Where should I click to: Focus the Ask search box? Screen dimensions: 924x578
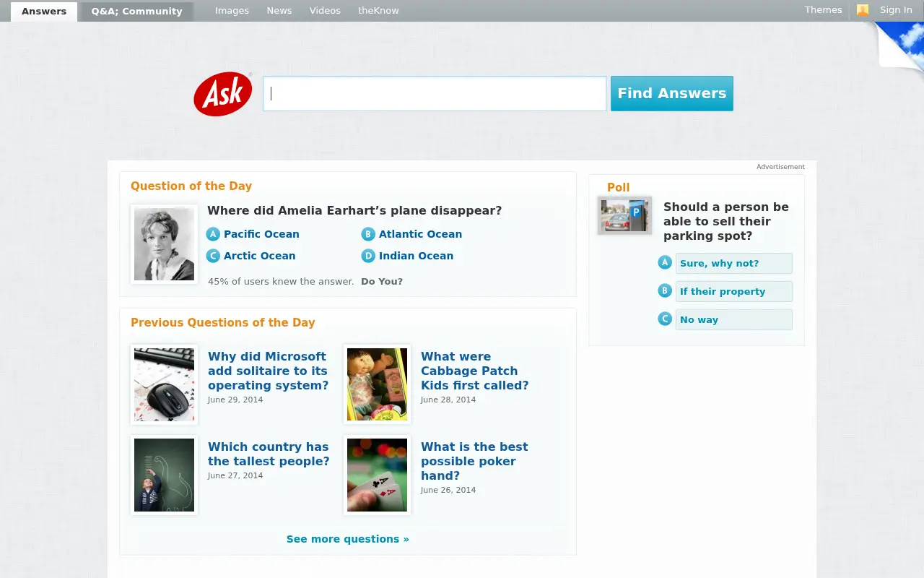[x=435, y=94]
